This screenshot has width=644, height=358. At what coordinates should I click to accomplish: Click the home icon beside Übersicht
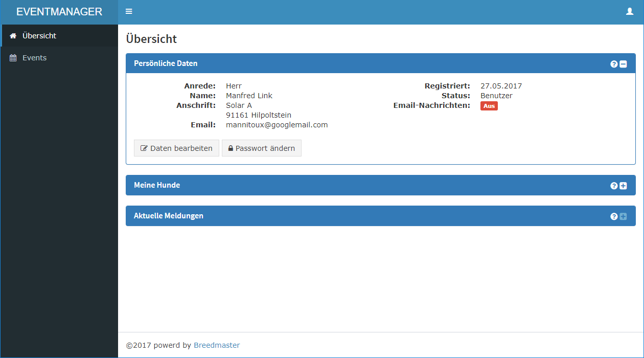[x=13, y=36]
